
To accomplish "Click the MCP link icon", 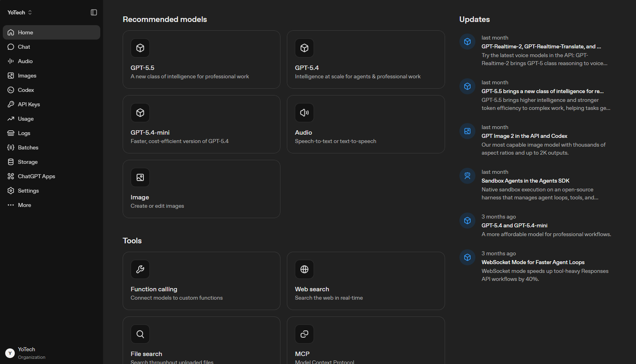I will 304,334.
